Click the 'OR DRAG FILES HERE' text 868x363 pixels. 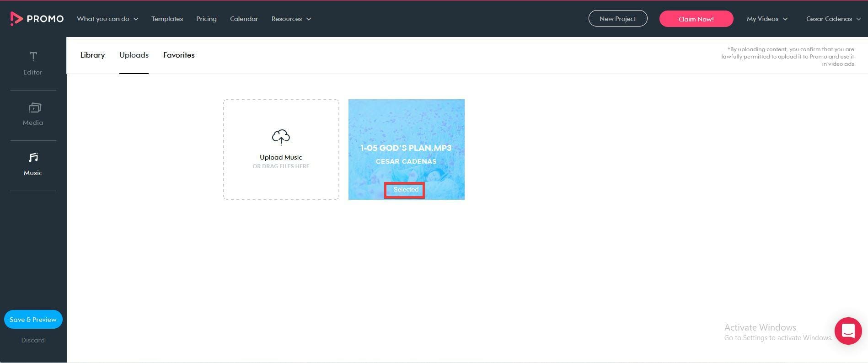pyautogui.click(x=281, y=166)
